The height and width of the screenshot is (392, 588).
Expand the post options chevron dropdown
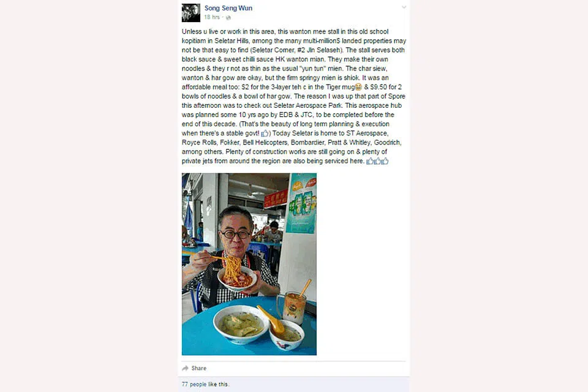pos(404,7)
